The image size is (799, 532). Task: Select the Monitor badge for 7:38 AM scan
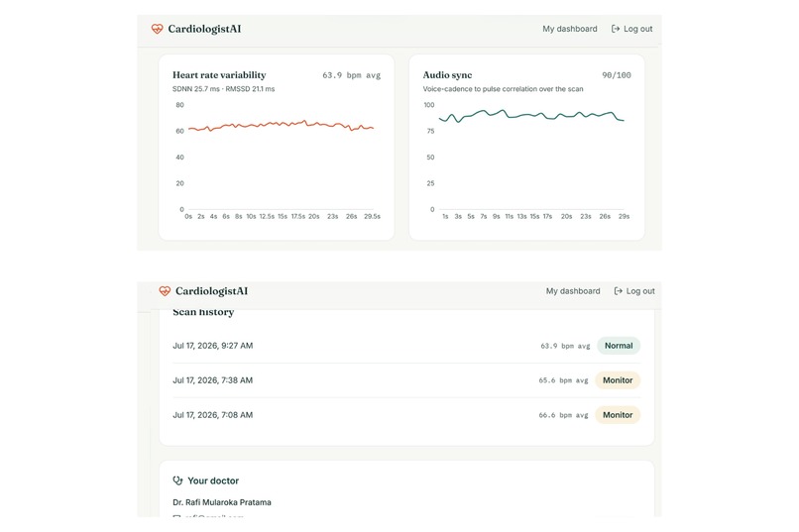pyautogui.click(x=618, y=380)
